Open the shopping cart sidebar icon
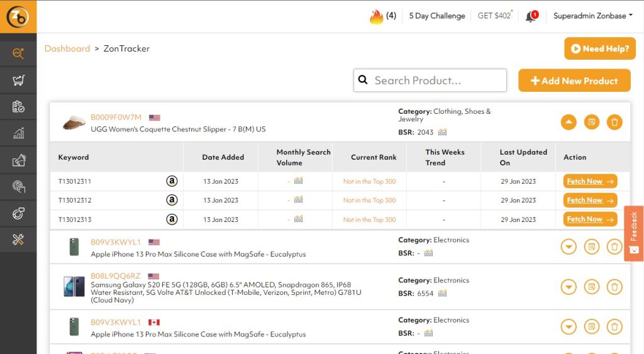 tap(18, 80)
